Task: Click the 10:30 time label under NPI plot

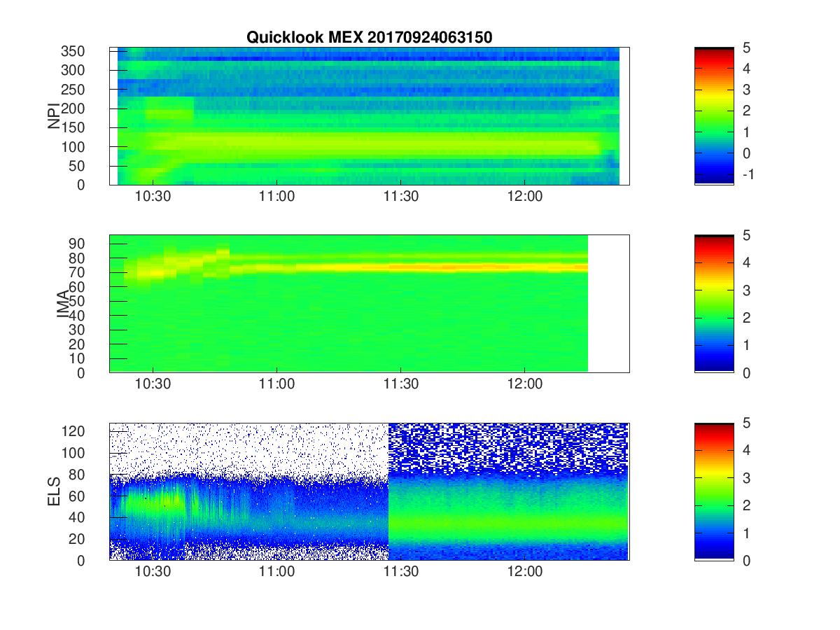Action: pos(153,197)
